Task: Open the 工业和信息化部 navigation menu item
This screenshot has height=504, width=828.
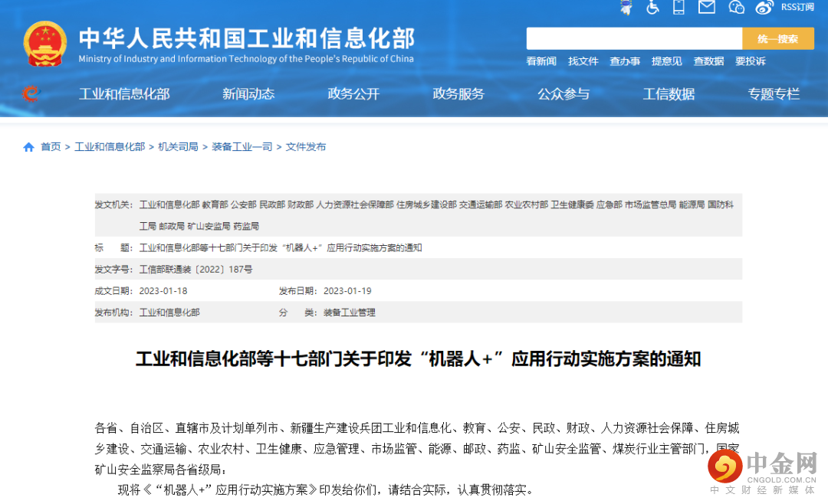Action: click(124, 94)
